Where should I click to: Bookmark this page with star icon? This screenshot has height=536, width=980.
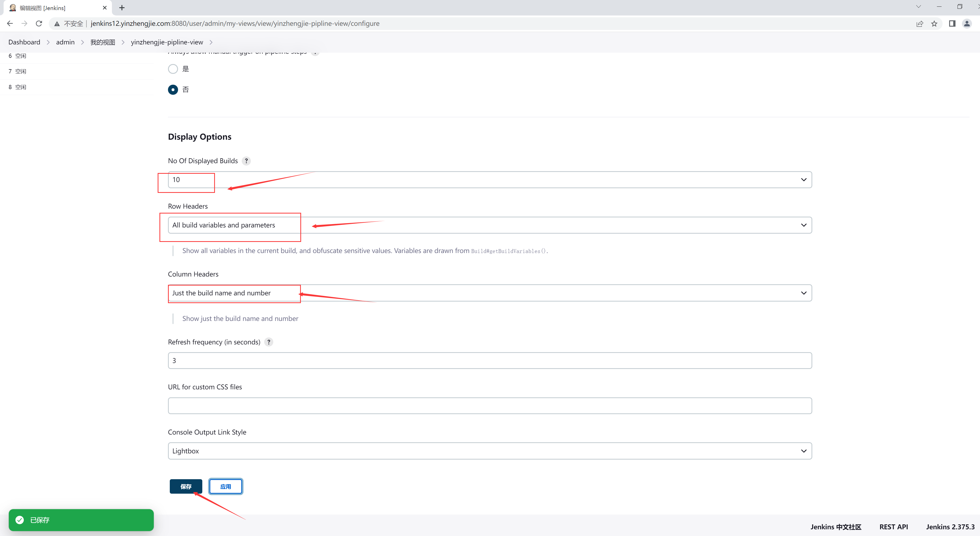934,23
